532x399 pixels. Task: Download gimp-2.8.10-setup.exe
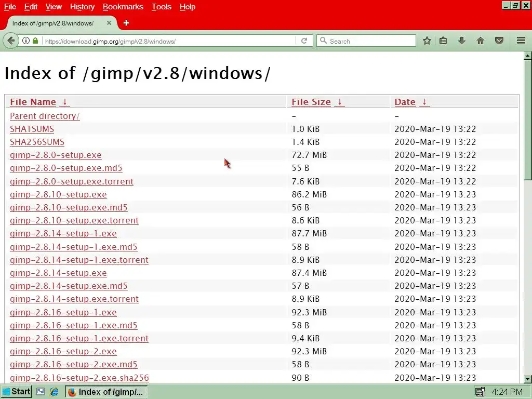pos(58,194)
